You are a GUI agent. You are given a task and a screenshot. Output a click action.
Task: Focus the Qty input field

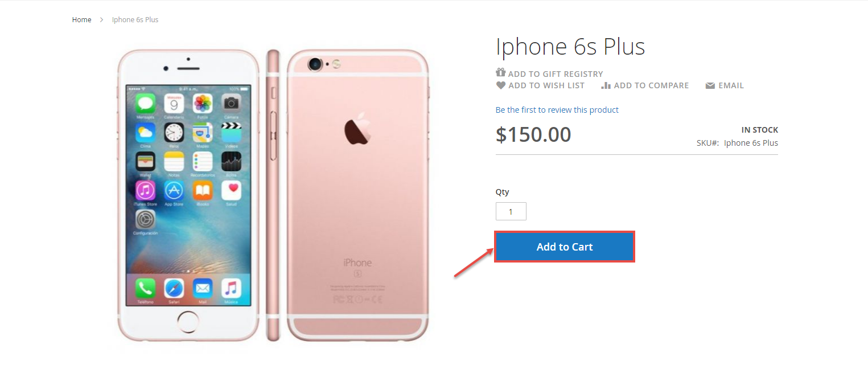(511, 211)
